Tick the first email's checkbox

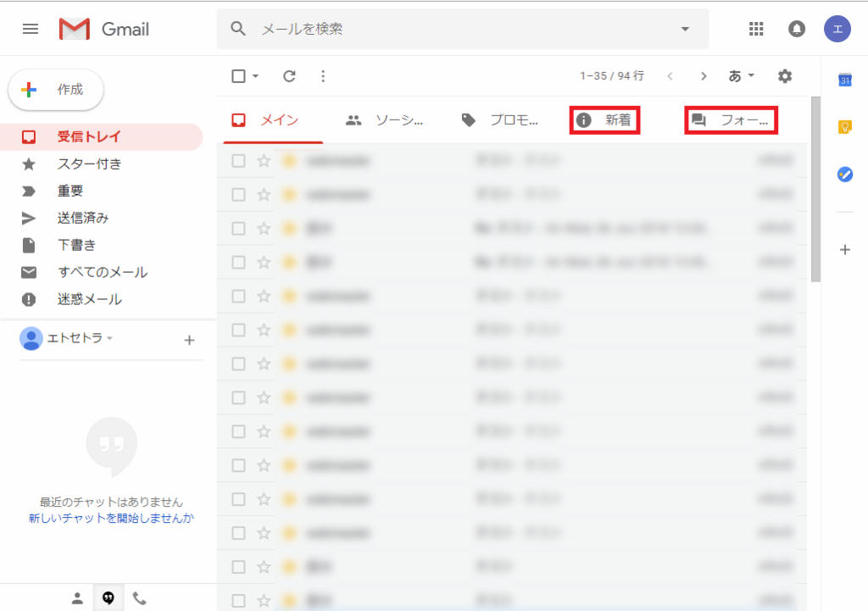pyautogui.click(x=239, y=161)
